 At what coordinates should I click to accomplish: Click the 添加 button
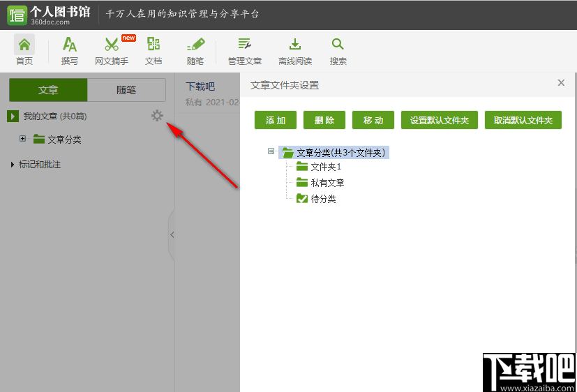coord(276,120)
